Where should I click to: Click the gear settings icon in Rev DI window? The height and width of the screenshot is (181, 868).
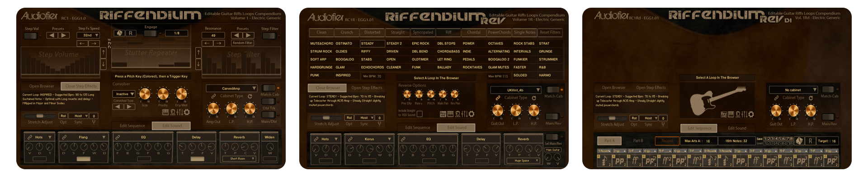[x=750, y=114]
